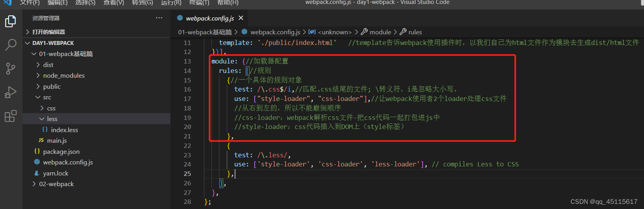Click the /\.less/ regex on line 23
Viewport: 644px width, 209px height.
273,155
